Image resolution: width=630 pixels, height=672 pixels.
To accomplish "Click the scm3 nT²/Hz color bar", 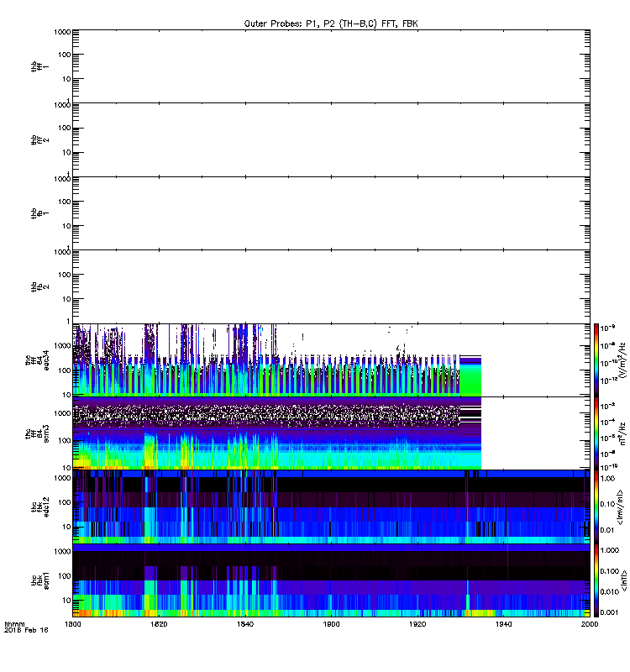I will point(596,433).
